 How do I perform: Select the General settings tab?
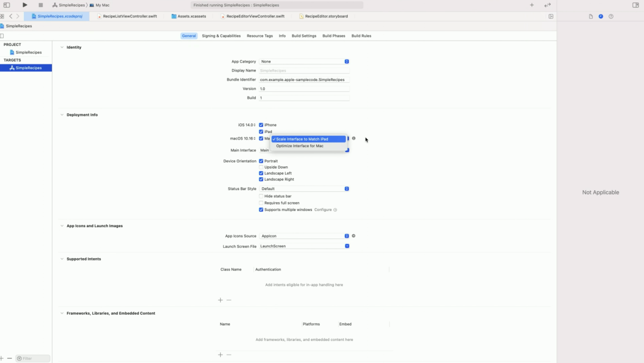189,36
